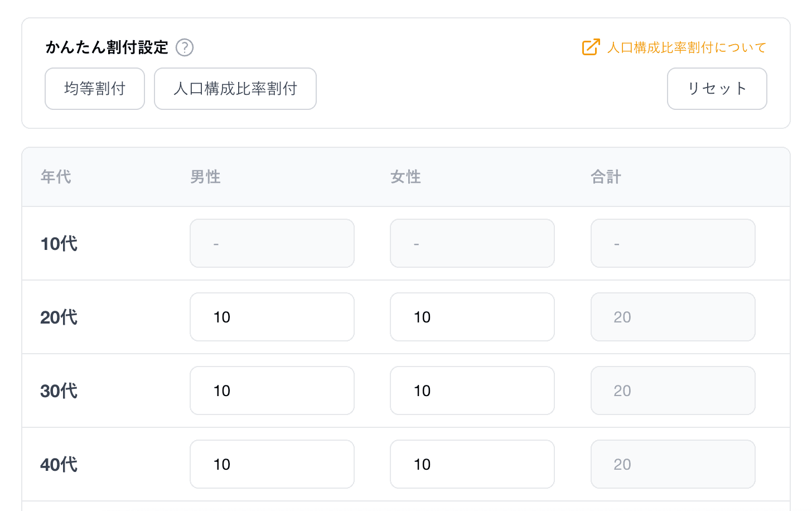Click the disabled male field for 10代
This screenshot has height=511, width=812.
point(272,243)
